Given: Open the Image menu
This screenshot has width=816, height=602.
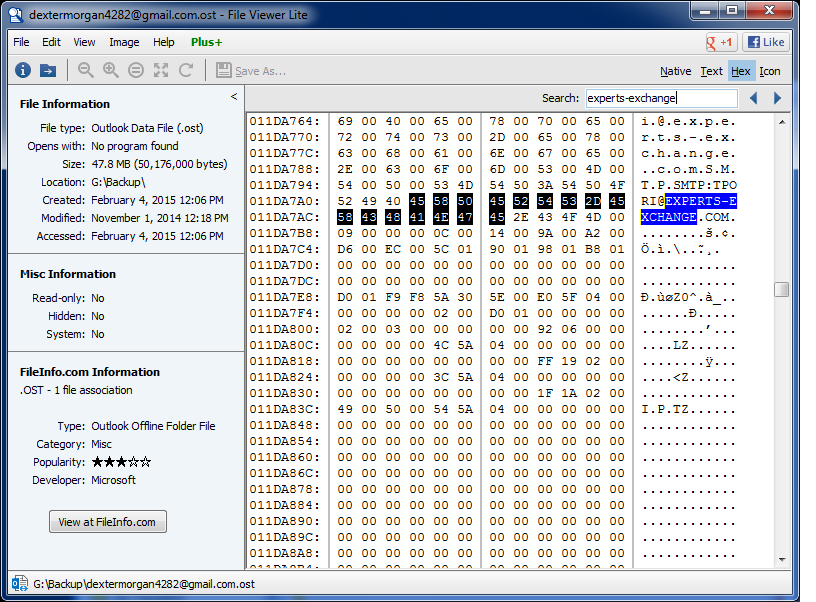Looking at the screenshot, I should (124, 42).
